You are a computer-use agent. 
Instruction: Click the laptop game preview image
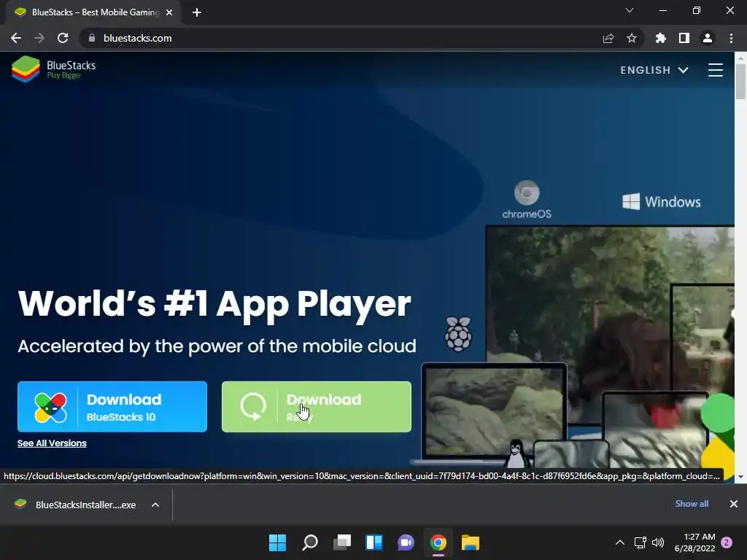click(x=495, y=413)
